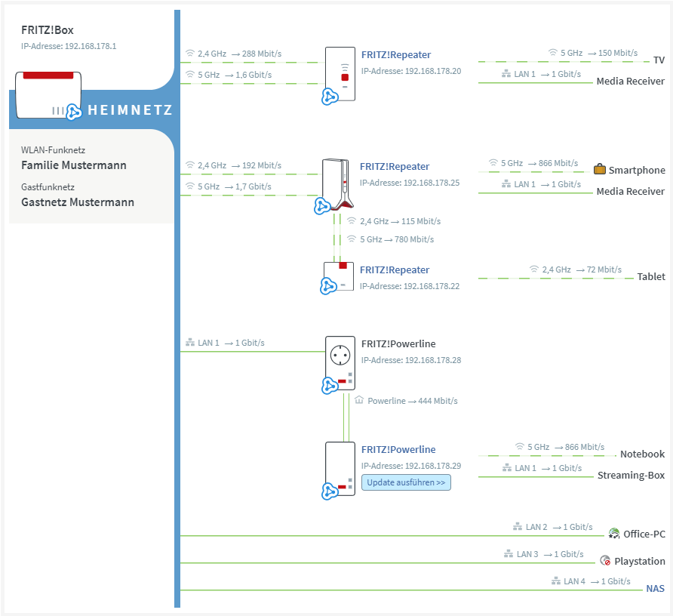This screenshot has width=673, height=616.
Task: Click the Powerline adapter icon with IP 192.168.178.29
Action: coord(340,469)
